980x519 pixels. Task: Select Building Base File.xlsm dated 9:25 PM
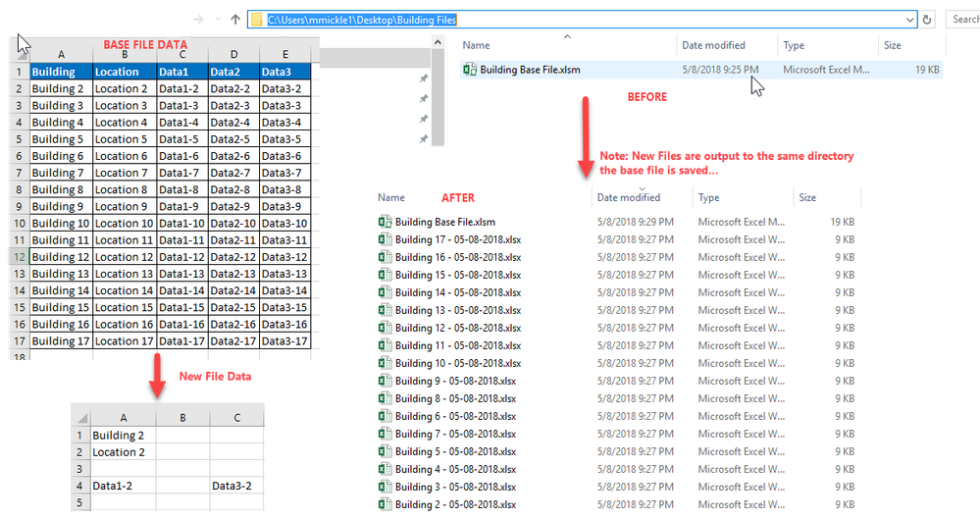701,70
